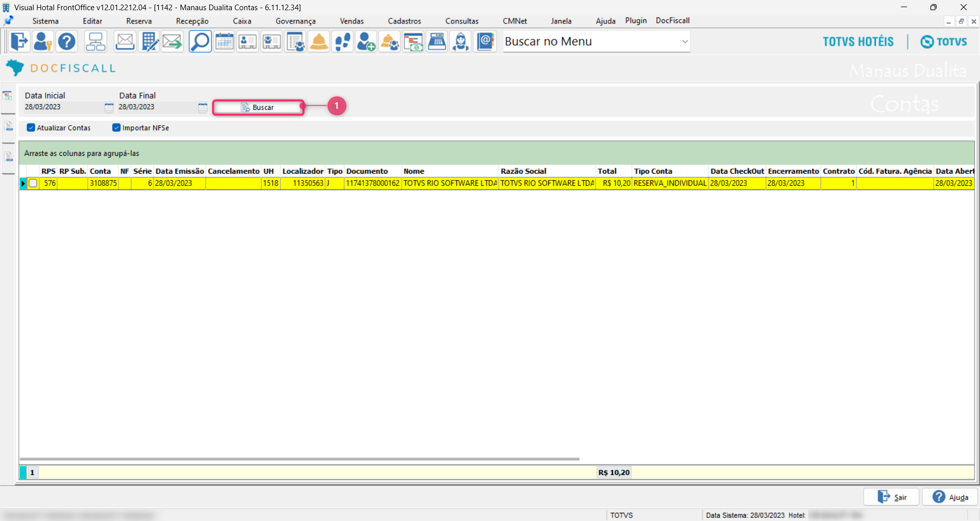Viewport: 980px width, 521px height.
Task: Click the third DocFiscall sidebar document icon
Action: click(9, 156)
